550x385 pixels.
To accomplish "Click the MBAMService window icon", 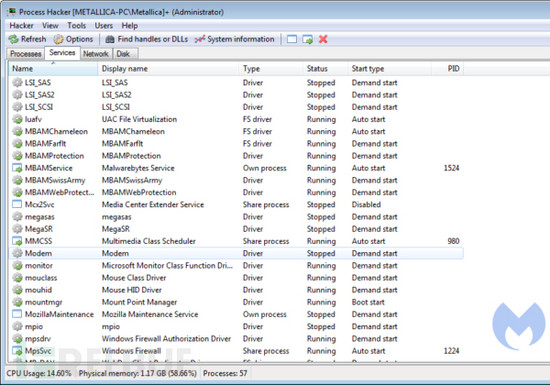I will pos(17,168).
